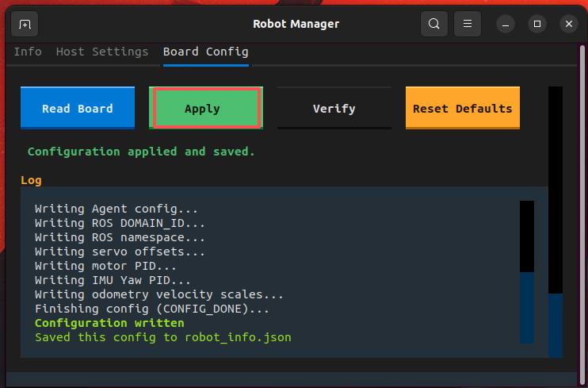Select the Board Config tab
Screen dimensions: 588x388
coord(205,52)
